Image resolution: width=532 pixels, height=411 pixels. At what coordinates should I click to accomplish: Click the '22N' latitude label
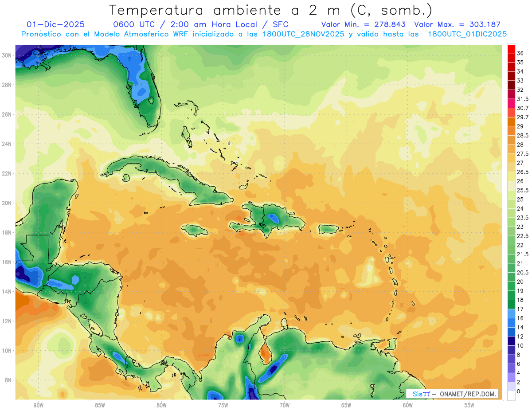7,173
